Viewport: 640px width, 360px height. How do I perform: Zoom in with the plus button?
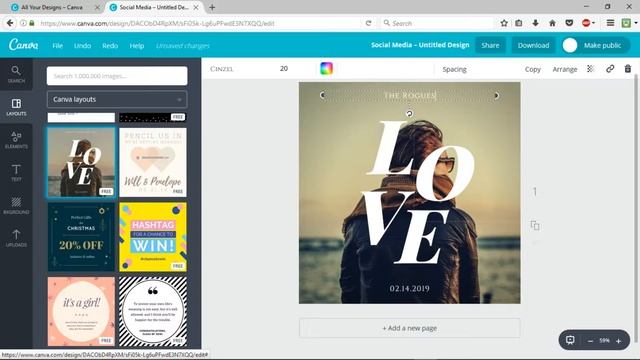tap(619, 341)
